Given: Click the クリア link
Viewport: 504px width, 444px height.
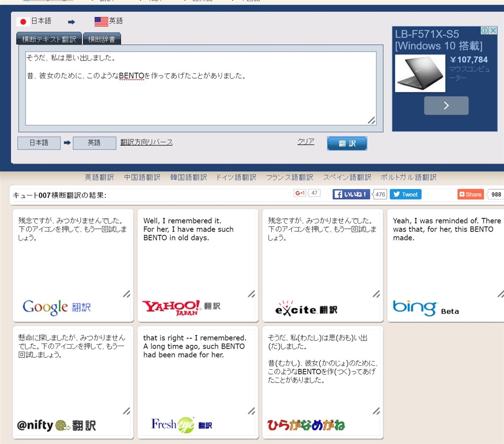Looking at the screenshot, I should tap(306, 142).
